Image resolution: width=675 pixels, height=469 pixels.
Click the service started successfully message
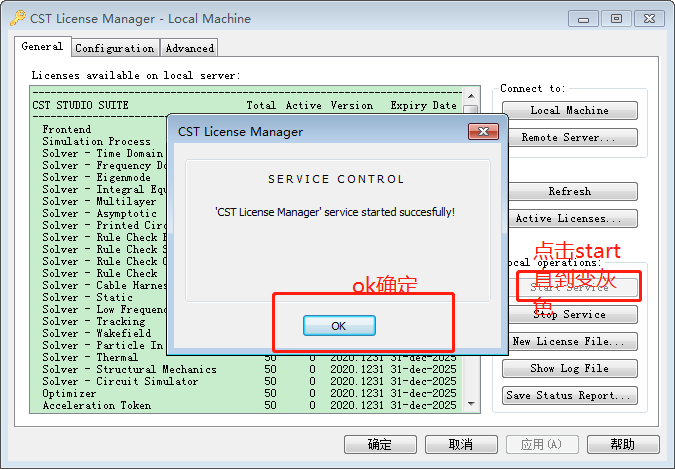pyautogui.click(x=335, y=212)
